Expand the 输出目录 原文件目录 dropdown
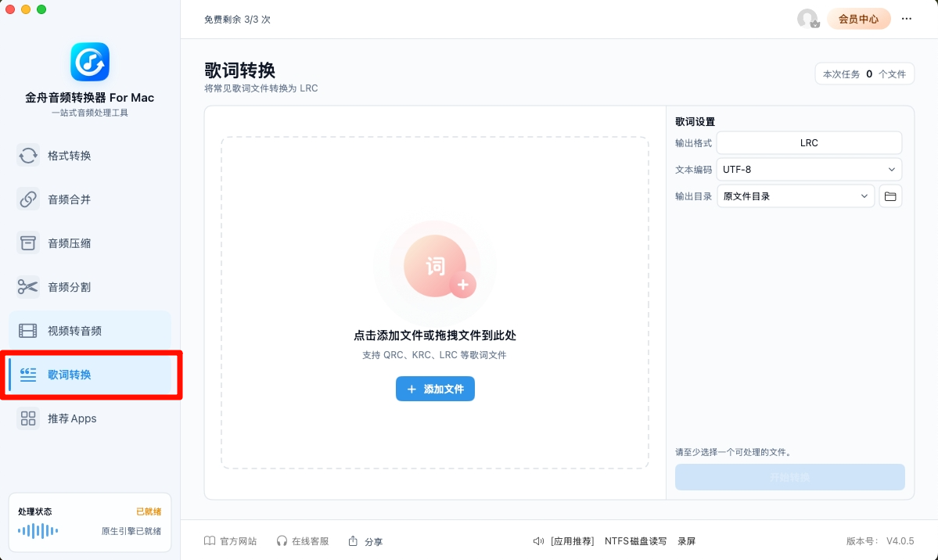Screen dimensions: 938x560 796,196
